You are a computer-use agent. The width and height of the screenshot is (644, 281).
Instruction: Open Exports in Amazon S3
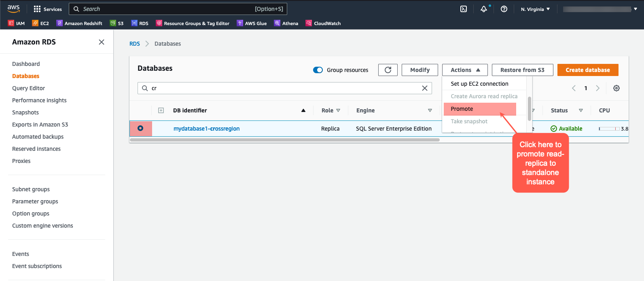[40, 125]
